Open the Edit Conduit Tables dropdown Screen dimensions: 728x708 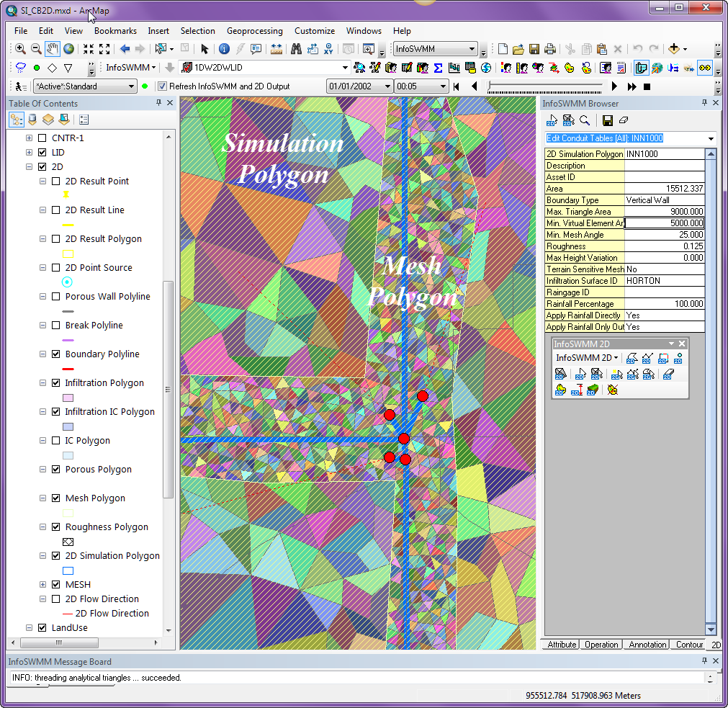click(711, 138)
